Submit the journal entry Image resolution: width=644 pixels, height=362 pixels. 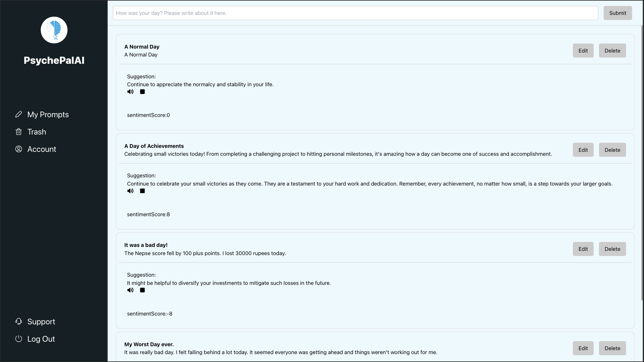(x=618, y=13)
